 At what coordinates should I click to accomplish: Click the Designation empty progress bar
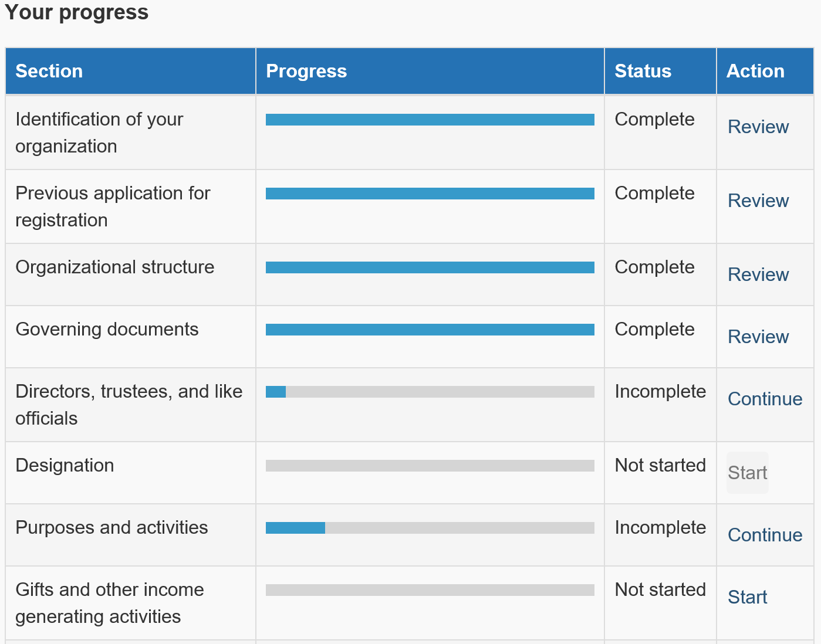[x=430, y=466]
